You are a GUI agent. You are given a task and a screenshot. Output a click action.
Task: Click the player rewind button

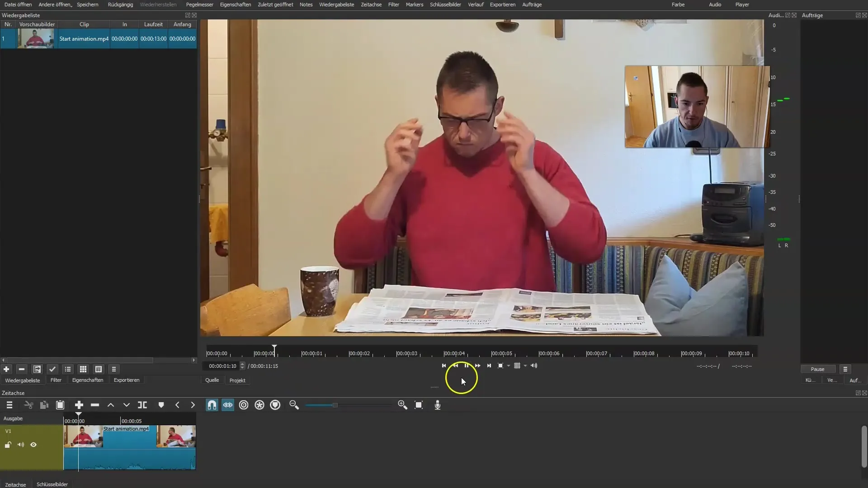pyautogui.click(x=455, y=366)
